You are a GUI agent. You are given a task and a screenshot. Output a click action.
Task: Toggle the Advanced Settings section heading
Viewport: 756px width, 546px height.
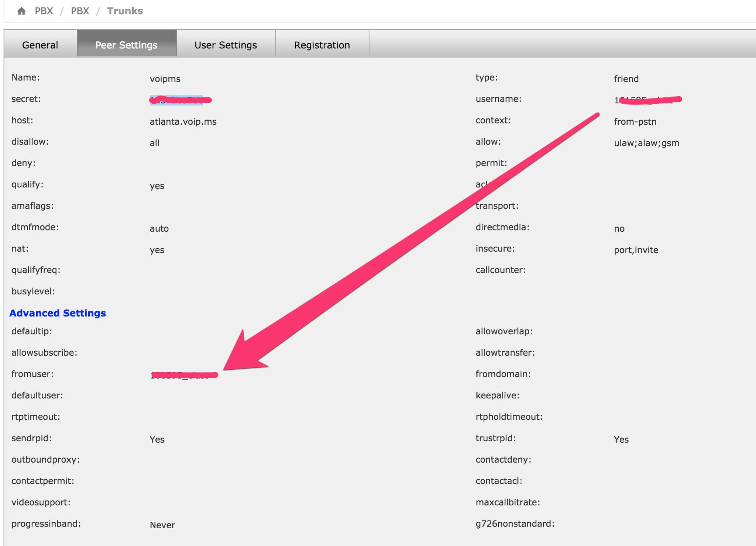(58, 313)
